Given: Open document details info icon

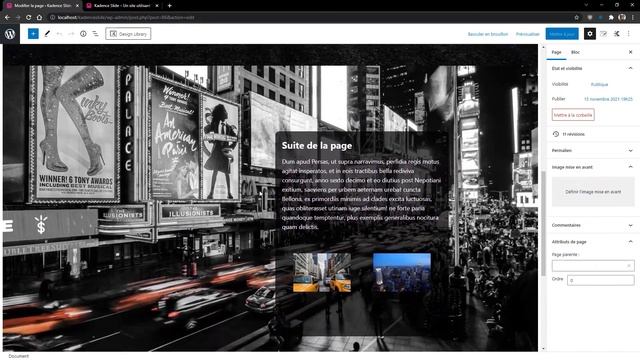Looking at the screenshot, I should click(83, 34).
